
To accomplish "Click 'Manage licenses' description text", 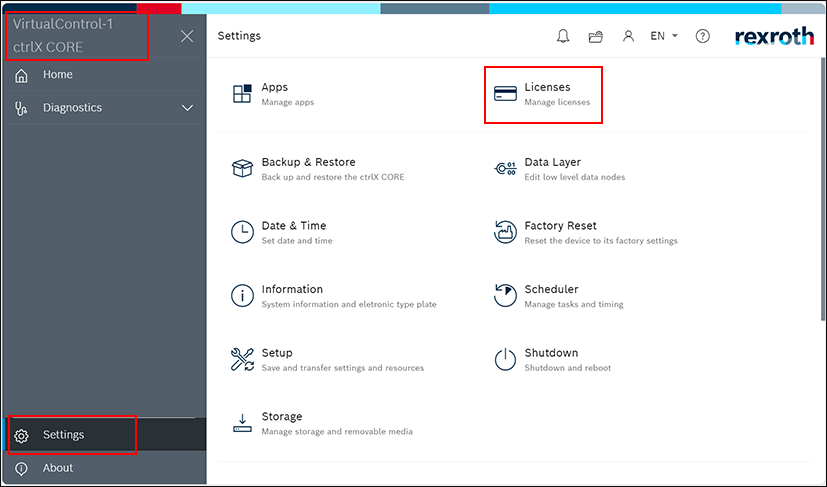I will click(x=557, y=102).
